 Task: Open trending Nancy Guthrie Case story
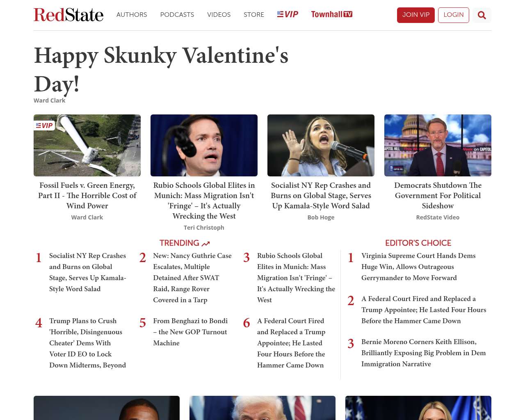[192, 278]
